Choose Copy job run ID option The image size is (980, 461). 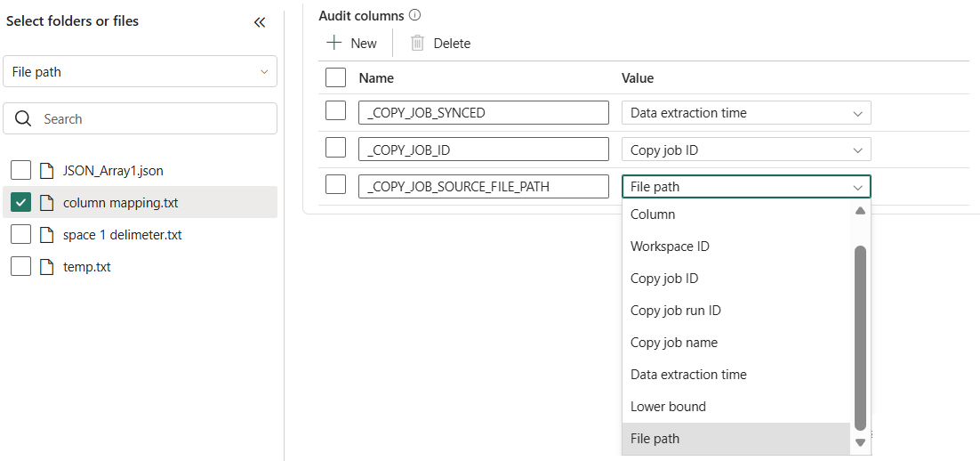[736, 311]
